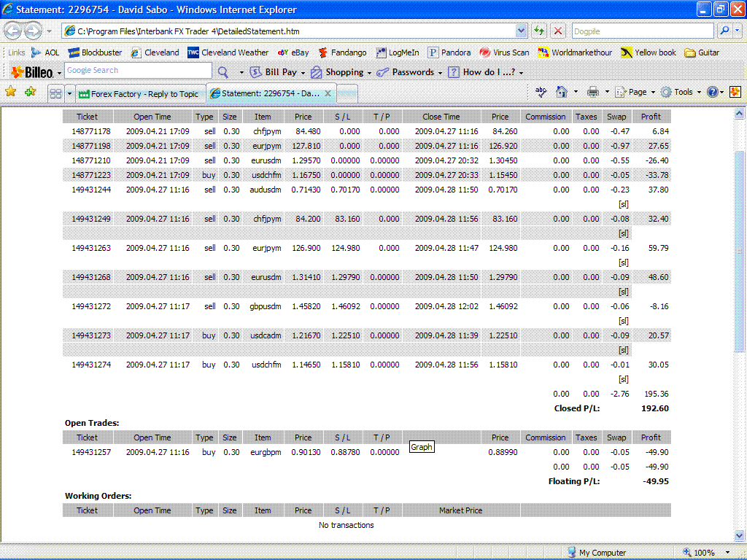Go back with the Back arrow button
The height and width of the screenshot is (560, 747).
pos(13,31)
